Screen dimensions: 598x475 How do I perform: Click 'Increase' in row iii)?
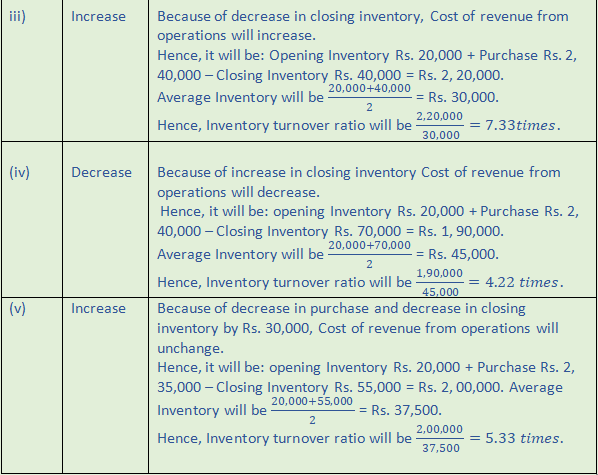[x=98, y=16]
